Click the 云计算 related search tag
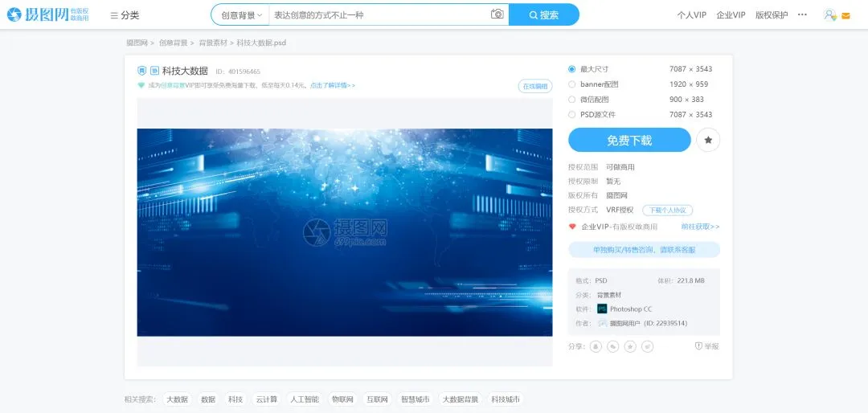 pos(266,399)
